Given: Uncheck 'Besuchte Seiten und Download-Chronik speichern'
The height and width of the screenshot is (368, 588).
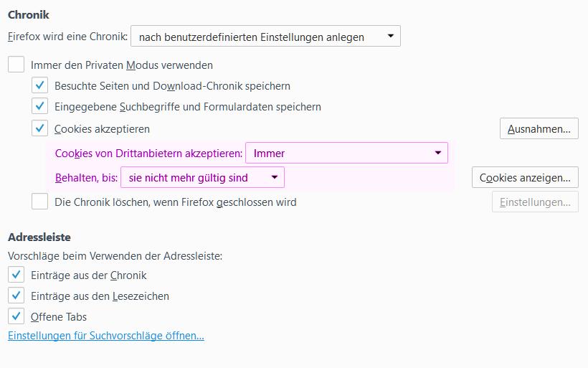Looking at the screenshot, I should (x=40, y=86).
